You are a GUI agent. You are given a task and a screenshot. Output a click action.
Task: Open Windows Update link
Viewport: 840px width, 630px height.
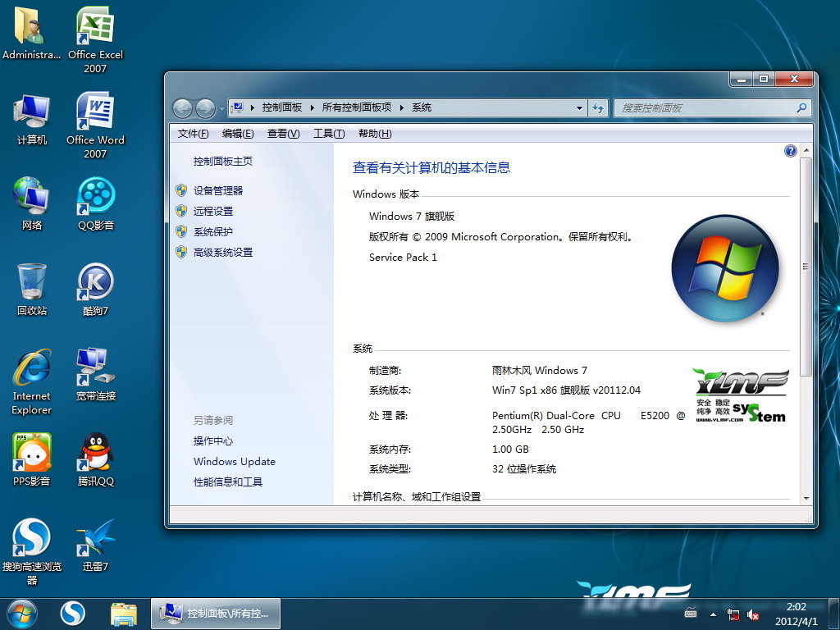pos(234,461)
